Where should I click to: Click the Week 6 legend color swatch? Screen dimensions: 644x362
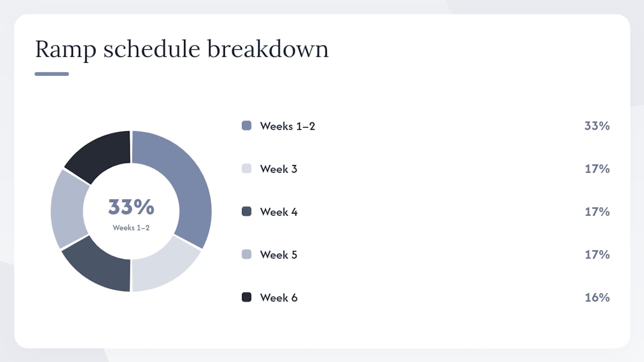click(247, 298)
